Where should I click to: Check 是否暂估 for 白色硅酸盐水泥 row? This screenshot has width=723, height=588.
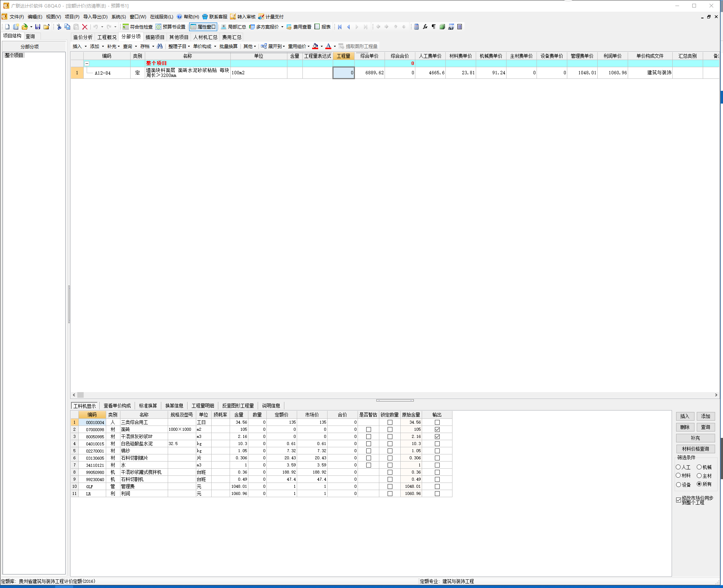pyautogui.click(x=368, y=444)
